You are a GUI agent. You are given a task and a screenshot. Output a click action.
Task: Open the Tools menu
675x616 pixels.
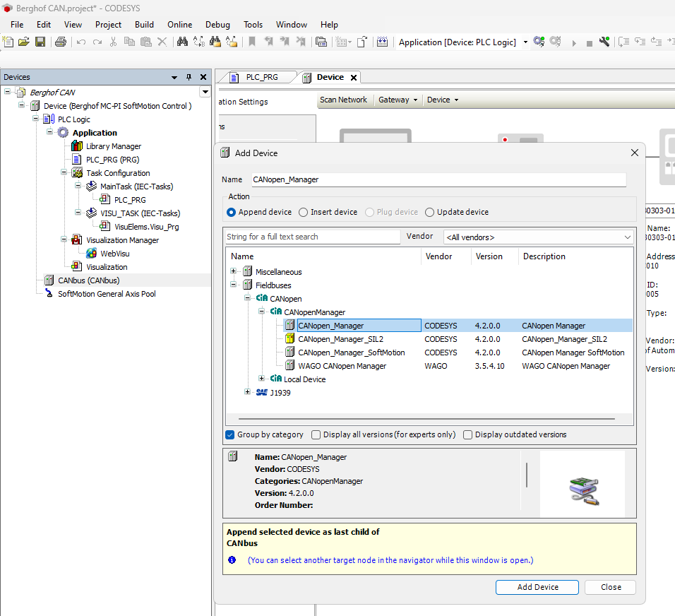[253, 25]
